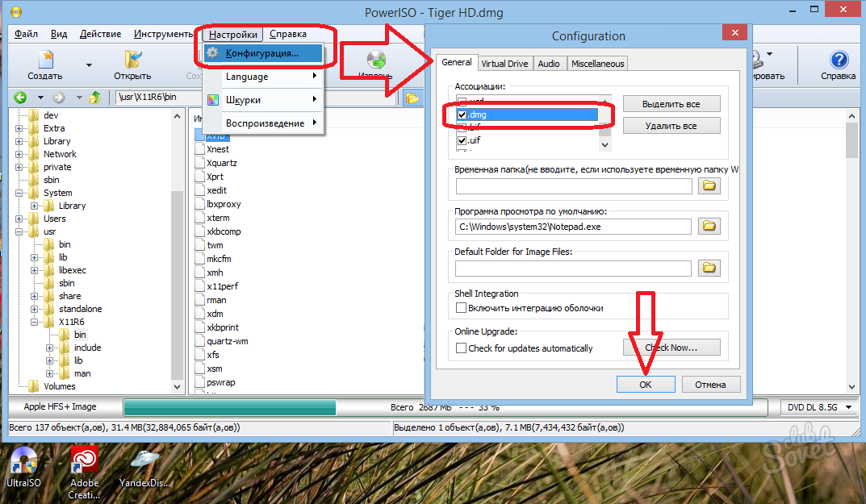
Task: Click the PowerISO title bar app icon
Action: point(16,11)
